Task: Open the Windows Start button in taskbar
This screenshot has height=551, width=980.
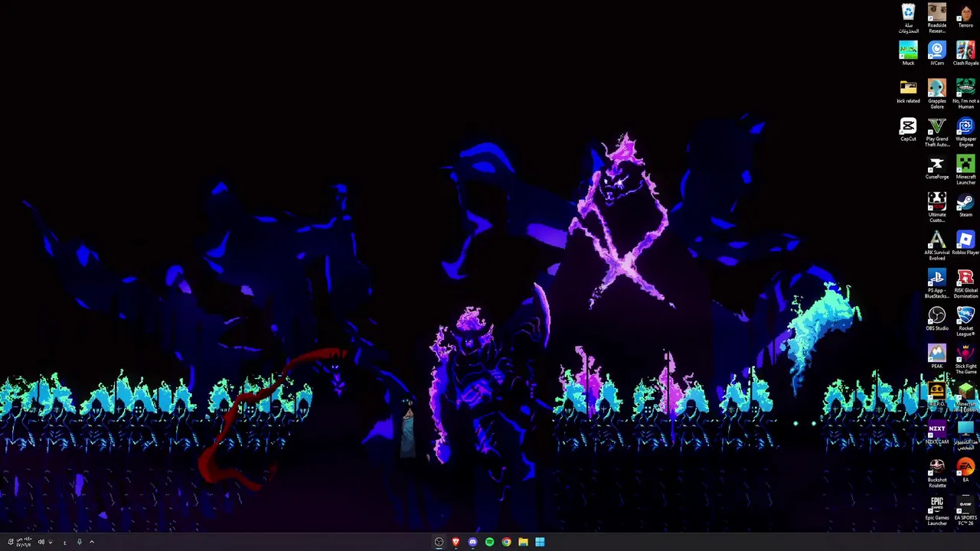Action: click(540, 542)
